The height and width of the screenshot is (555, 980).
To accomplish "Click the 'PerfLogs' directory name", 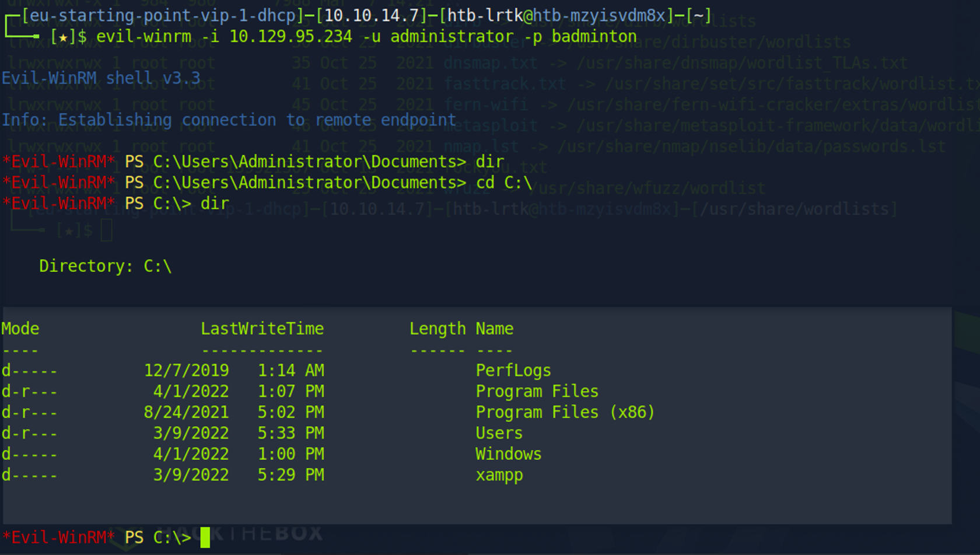I will (513, 371).
